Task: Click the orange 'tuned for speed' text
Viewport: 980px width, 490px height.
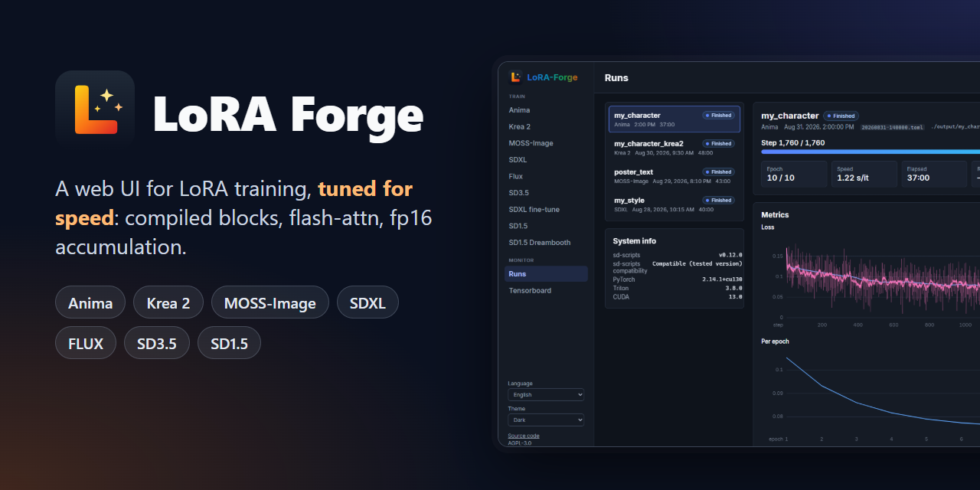Action: click(234, 203)
